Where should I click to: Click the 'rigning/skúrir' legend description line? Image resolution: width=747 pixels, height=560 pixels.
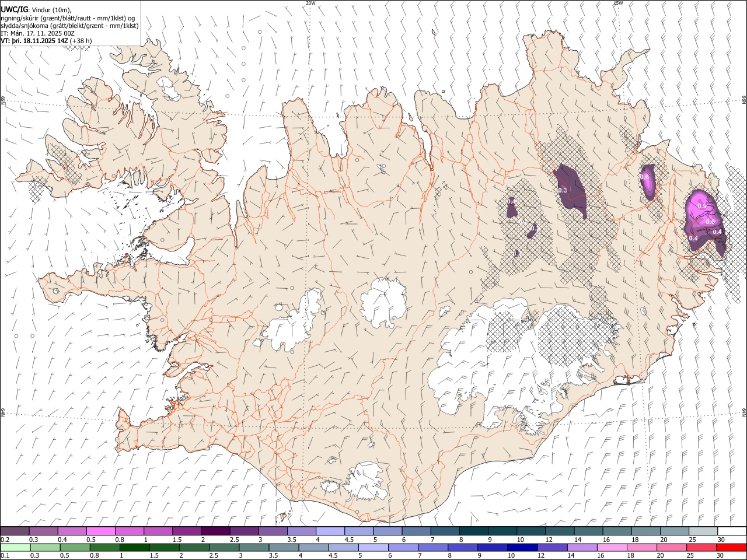[x=68, y=17]
